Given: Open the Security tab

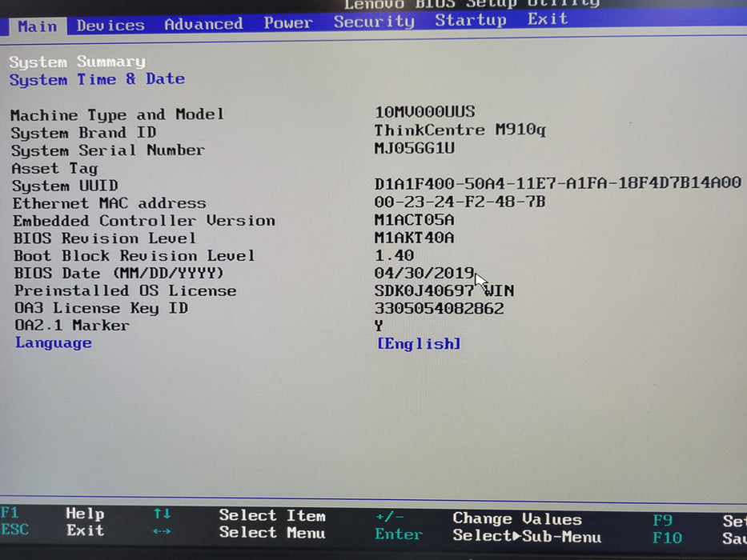Looking at the screenshot, I should (374, 22).
